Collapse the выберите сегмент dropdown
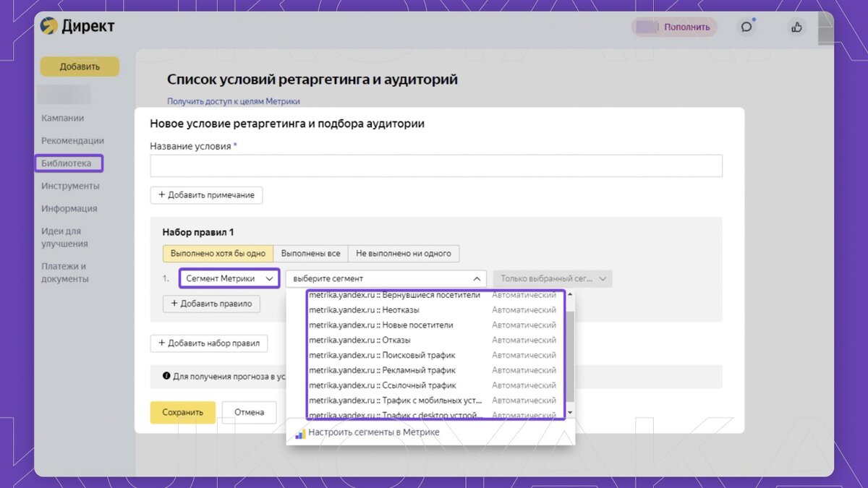The width and height of the screenshot is (868, 488). pyautogui.click(x=386, y=278)
